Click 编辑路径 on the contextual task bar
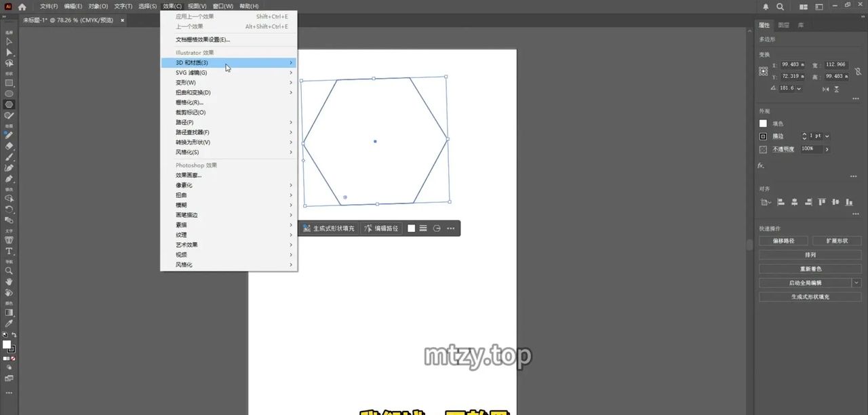The width and height of the screenshot is (868, 415). coord(382,229)
